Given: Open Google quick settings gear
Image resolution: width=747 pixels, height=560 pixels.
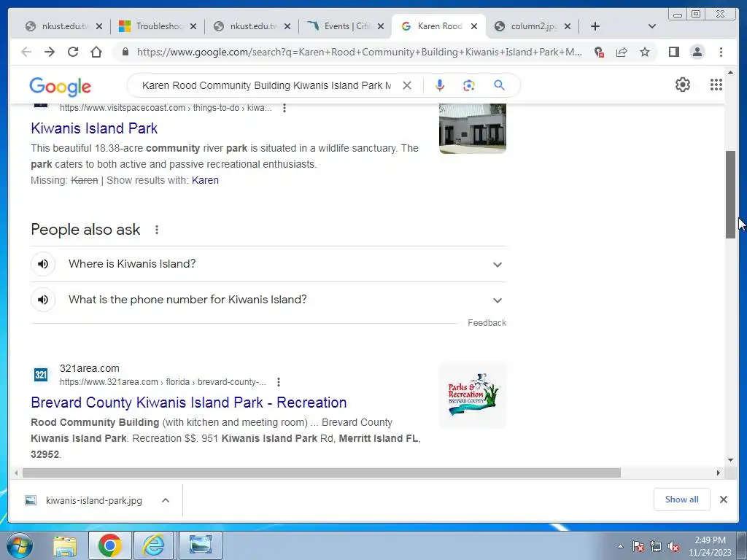Looking at the screenshot, I should coord(683,85).
